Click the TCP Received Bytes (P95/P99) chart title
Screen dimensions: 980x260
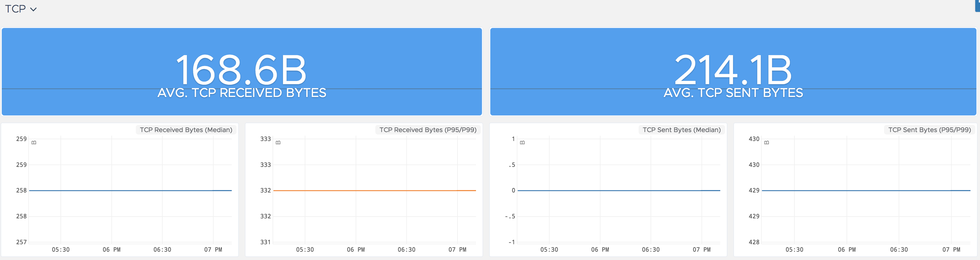(x=428, y=130)
